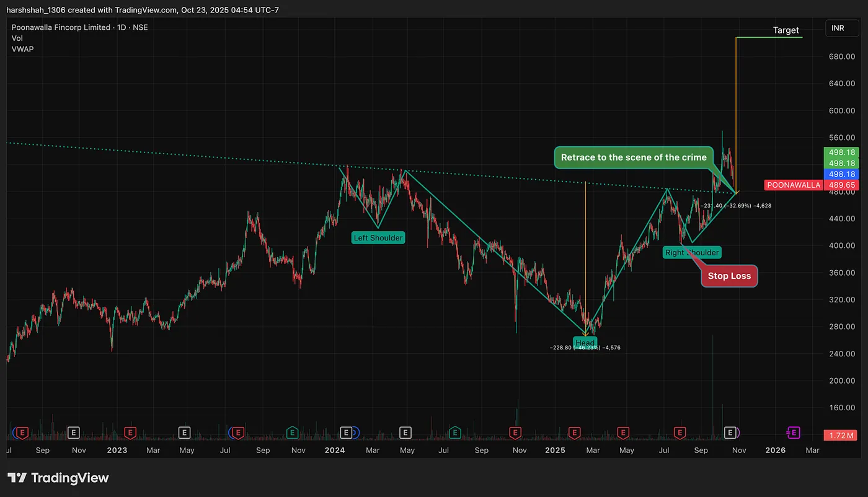Screen dimensions: 868x497
Task: Select the Left Shoulder annotation label
Action: coord(378,238)
